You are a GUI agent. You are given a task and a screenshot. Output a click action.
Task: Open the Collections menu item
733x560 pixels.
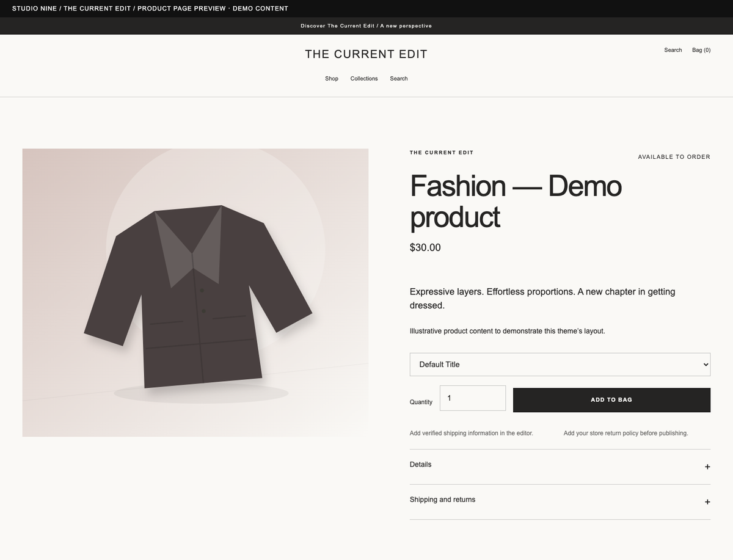364,79
